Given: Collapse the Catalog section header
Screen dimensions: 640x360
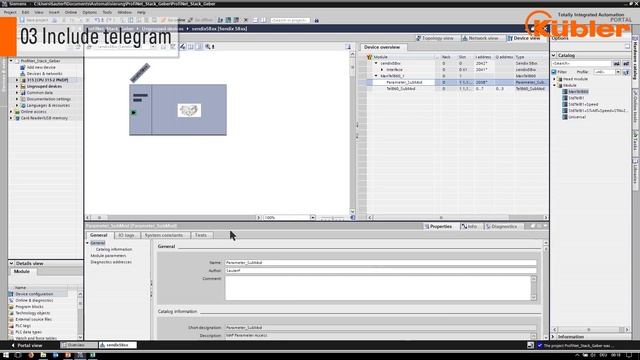Looking at the screenshot, I should coord(554,55).
